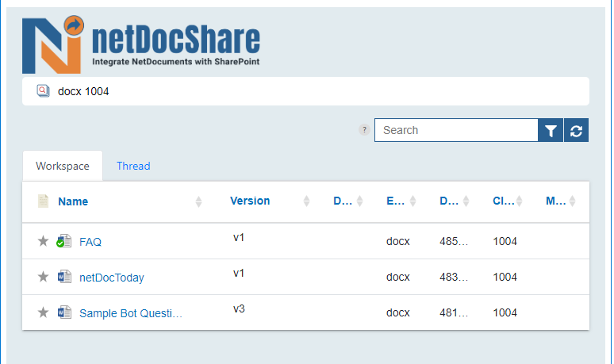614x364 pixels.
Task: Toggle favorite star for FAQ
Action: [x=43, y=241]
